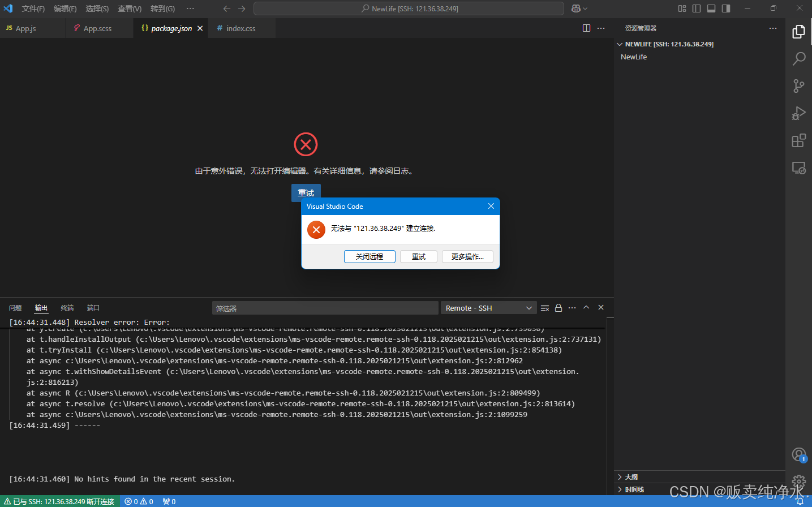Image resolution: width=812 pixels, height=507 pixels.
Task: Go forward with the right arrow
Action: pyautogui.click(x=242, y=8)
